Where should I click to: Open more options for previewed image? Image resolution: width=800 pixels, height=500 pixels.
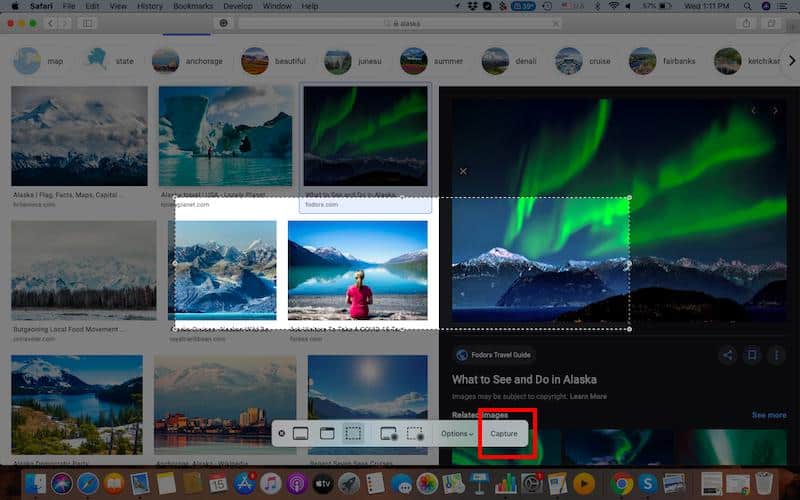click(777, 355)
